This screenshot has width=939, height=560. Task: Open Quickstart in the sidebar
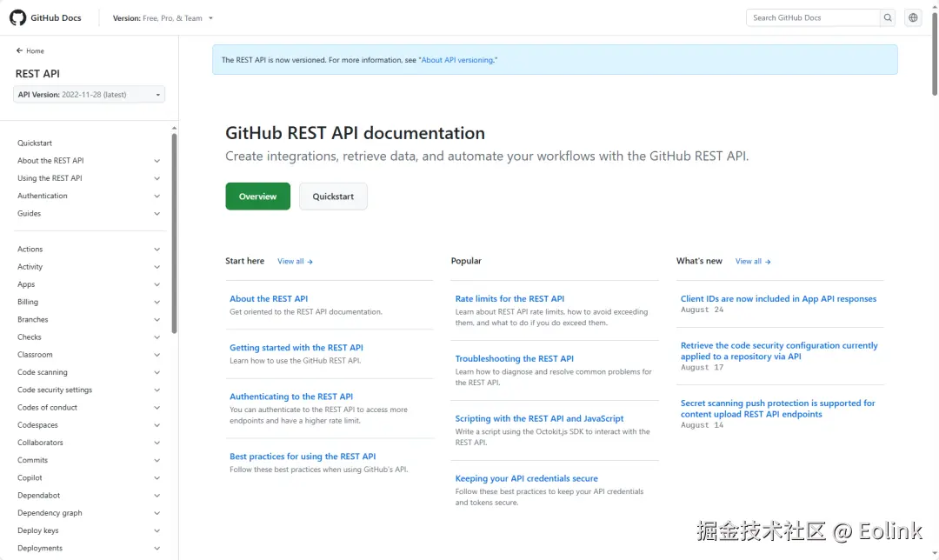(35, 143)
